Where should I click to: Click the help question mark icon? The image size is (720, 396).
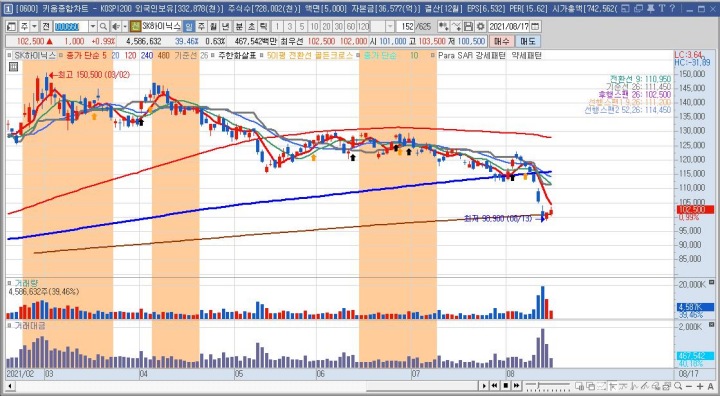pos(673,8)
